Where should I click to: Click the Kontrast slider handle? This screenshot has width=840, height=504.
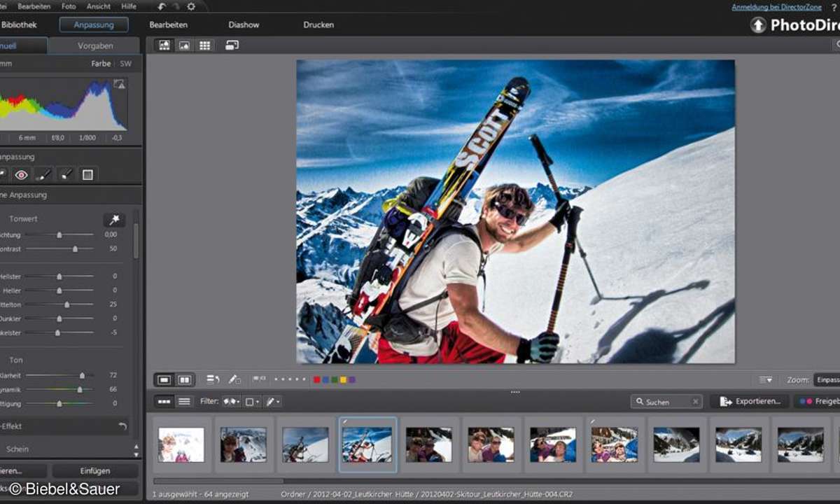[75, 248]
